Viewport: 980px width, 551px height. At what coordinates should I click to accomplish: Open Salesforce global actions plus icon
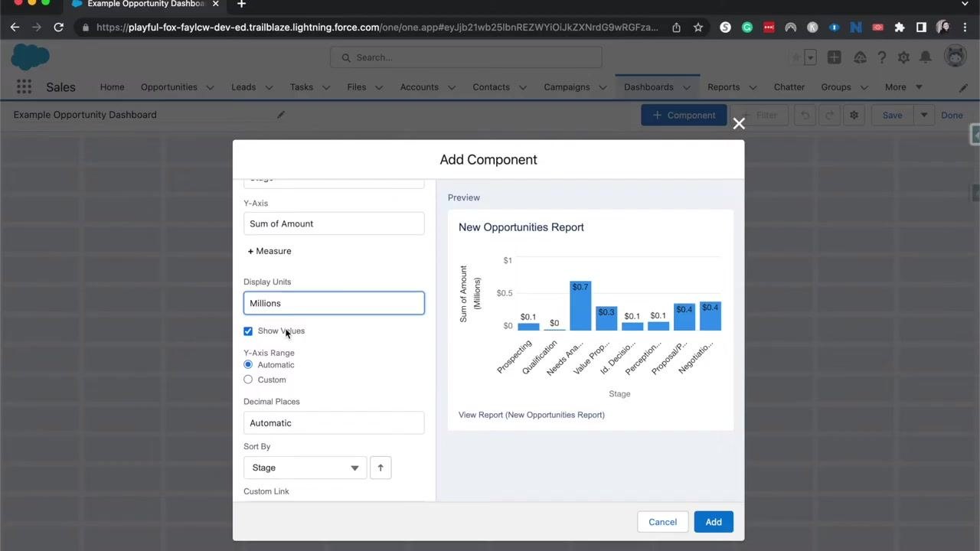(x=834, y=57)
